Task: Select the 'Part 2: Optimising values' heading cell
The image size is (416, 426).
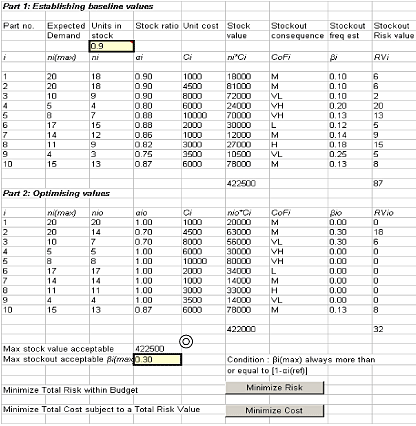Action: [x=56, y=193]
